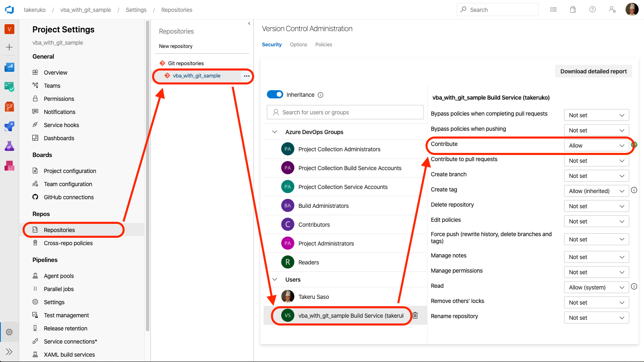Click New repository link

pos(176,46)
